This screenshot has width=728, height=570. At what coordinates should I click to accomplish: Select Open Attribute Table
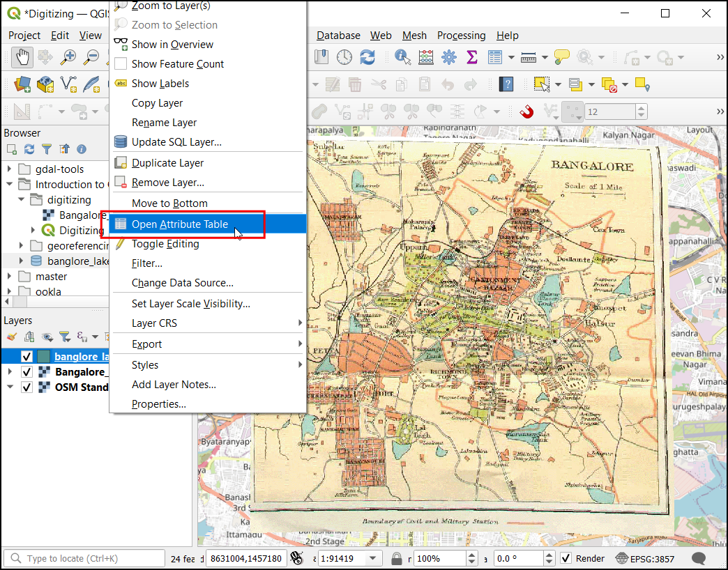click(208, 224)
